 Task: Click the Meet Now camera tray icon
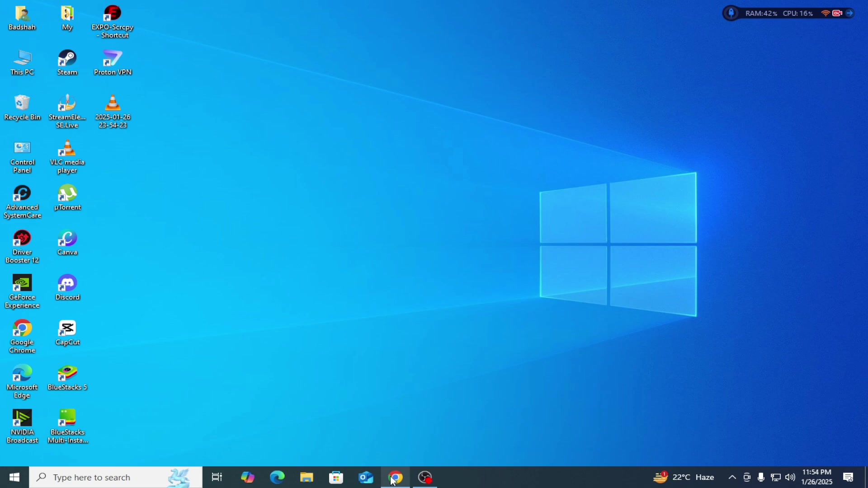747,478
